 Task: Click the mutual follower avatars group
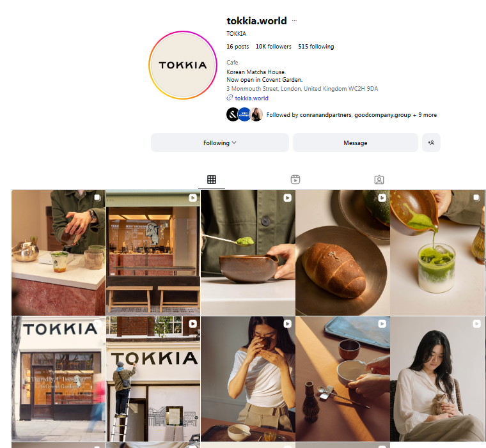(244, 114)
